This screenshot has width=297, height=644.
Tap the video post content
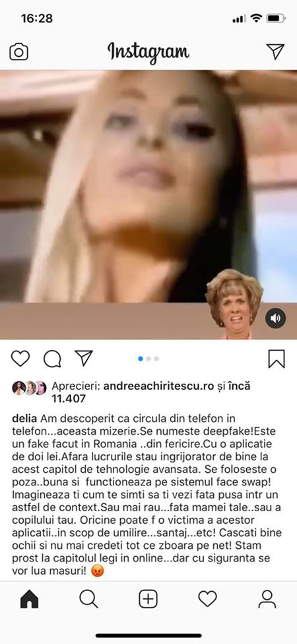(148, 205)
